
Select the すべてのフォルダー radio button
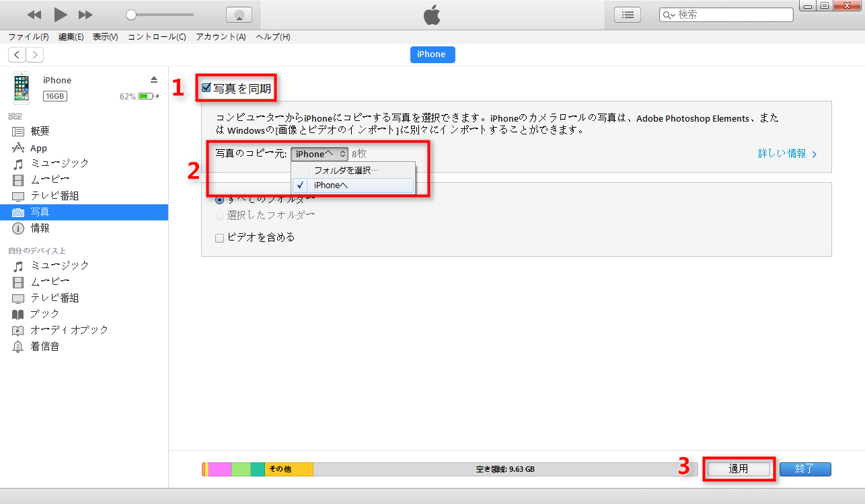coord(218,200)
